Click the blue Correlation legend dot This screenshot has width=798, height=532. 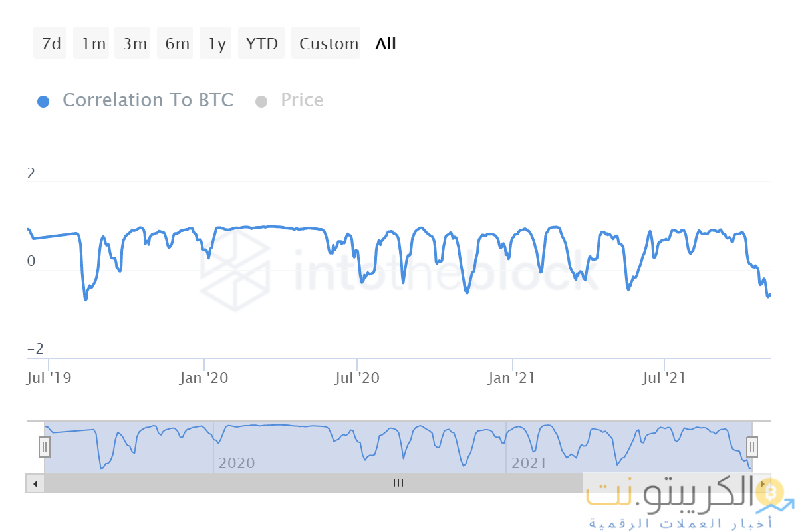point(43,102)
